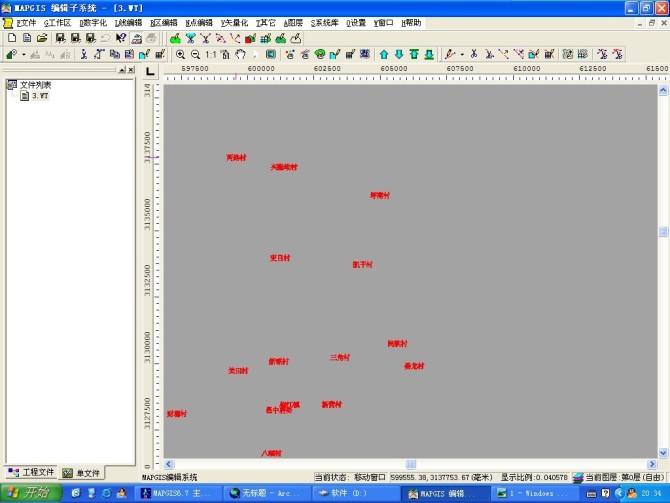
Task: Click the 当前状态: 移动窗口 status field
Action: (x=350, y=477)
